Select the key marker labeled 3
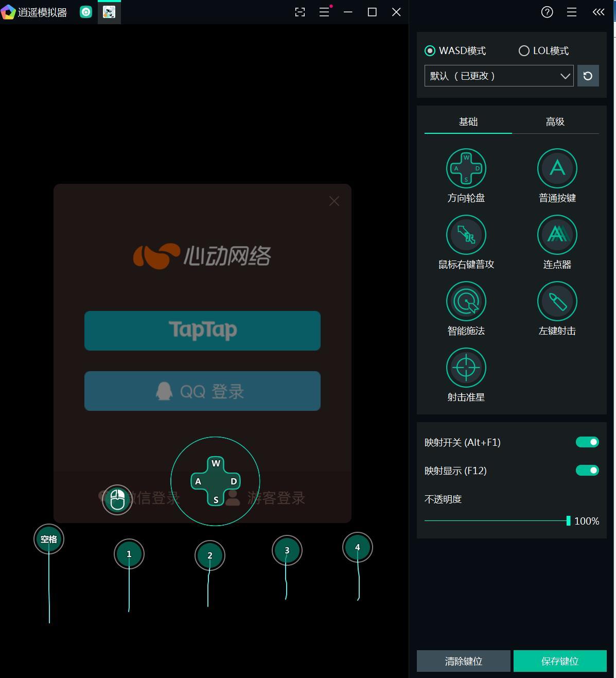This screenshot has width=616, height=678. (287, 550)
